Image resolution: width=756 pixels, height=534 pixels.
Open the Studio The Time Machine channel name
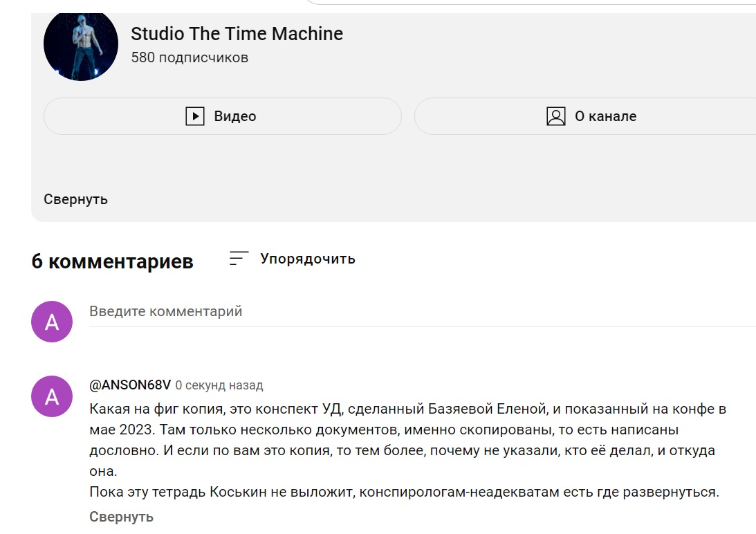point(237,34)
